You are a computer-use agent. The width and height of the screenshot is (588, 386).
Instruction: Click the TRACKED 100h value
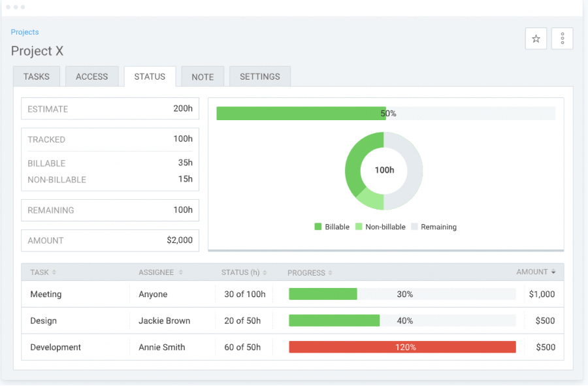click(x=183, y=139)
